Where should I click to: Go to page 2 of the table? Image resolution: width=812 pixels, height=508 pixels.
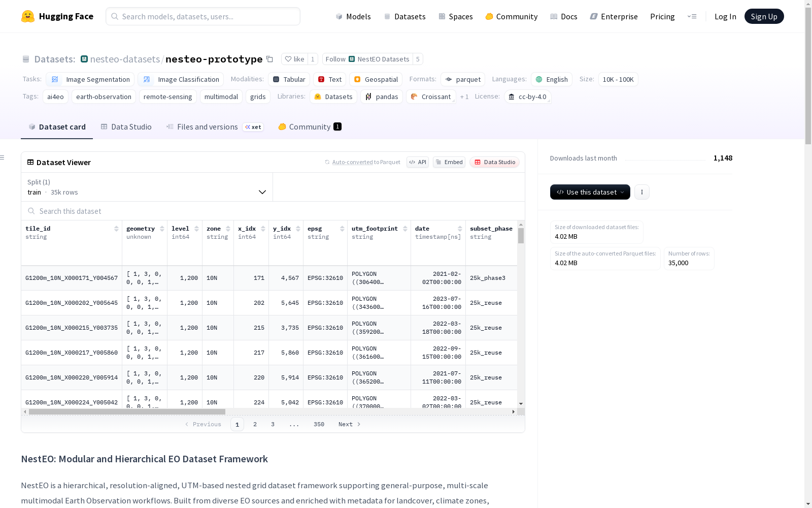pos(255,424)
